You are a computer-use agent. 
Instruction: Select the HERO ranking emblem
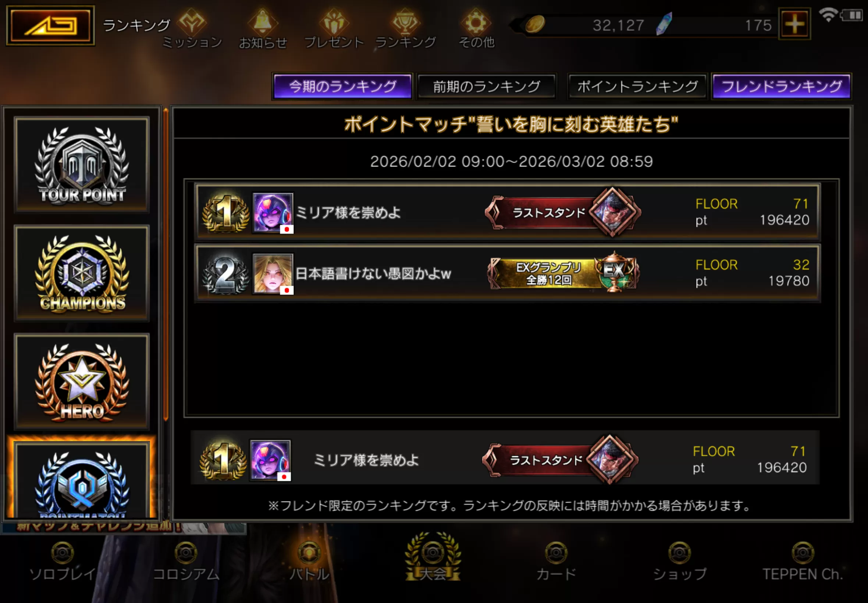pos(82,382)
